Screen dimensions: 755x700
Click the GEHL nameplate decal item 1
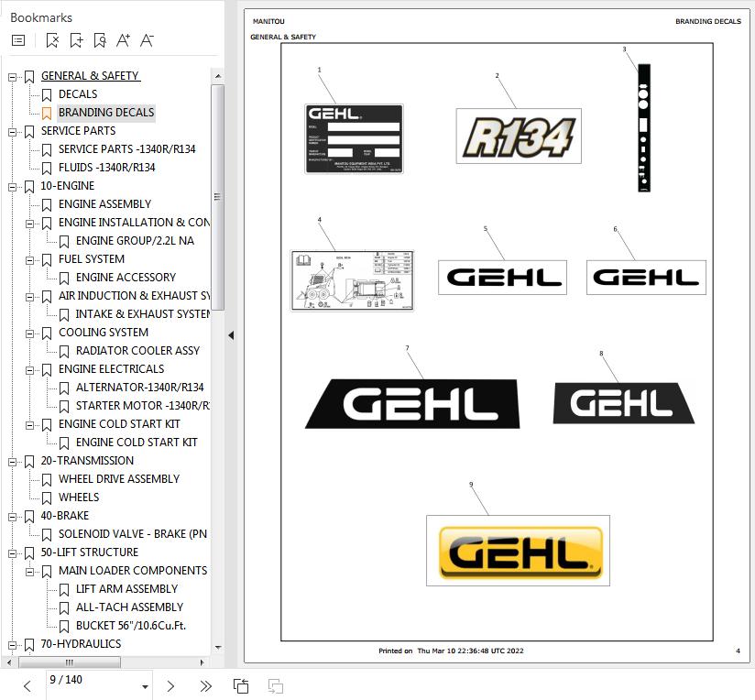[354, 138]
